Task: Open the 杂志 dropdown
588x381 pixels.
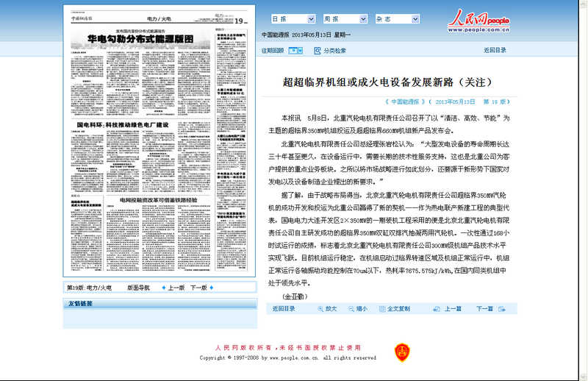Action: coord(397,19)
